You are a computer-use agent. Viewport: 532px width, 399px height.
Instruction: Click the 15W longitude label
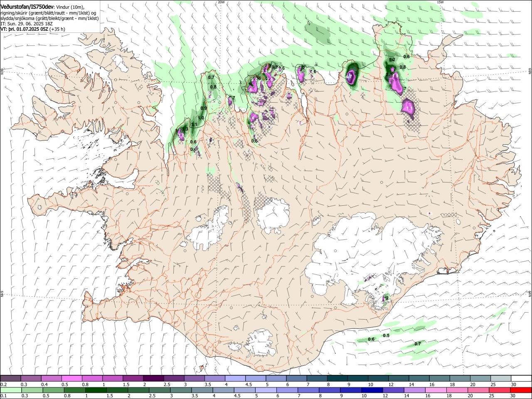[441, 2]
